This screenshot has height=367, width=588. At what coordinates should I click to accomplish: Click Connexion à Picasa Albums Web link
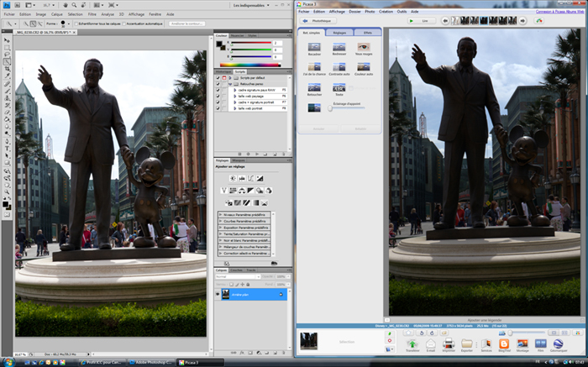coord(560,12)
